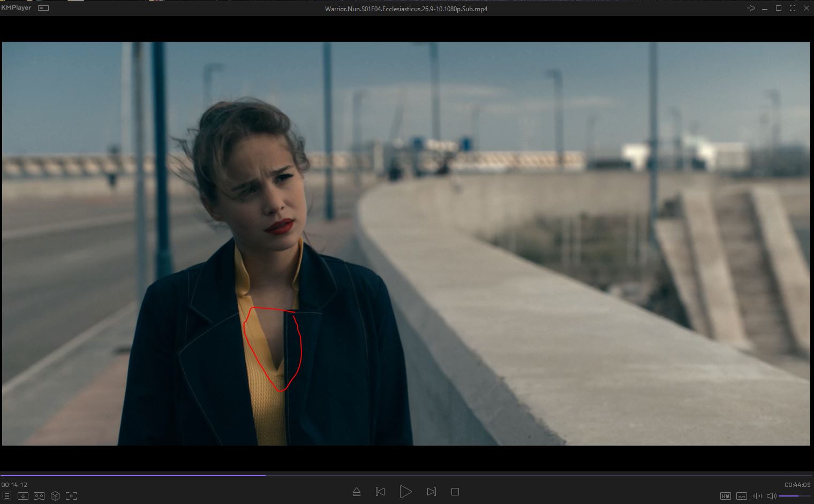The height and width of the screenshot is (504, 814).
Task: Pin the window always on top
Action: [x=751, y=8]
